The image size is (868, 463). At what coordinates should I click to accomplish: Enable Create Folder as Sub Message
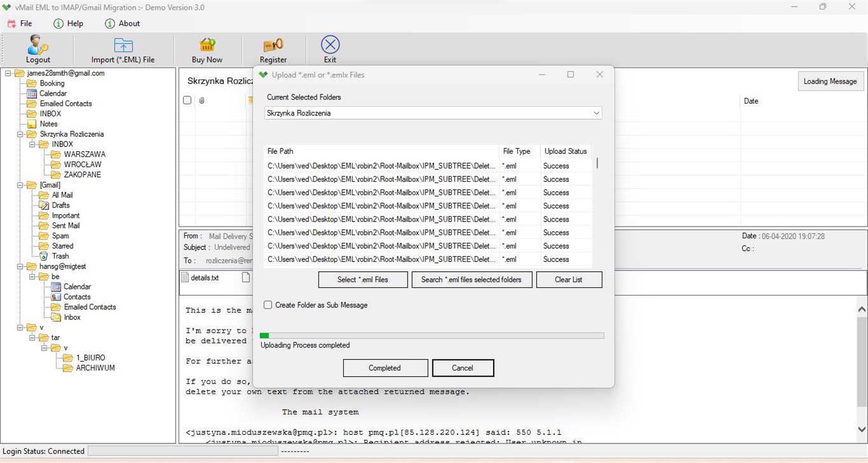[x=267, y=305]
